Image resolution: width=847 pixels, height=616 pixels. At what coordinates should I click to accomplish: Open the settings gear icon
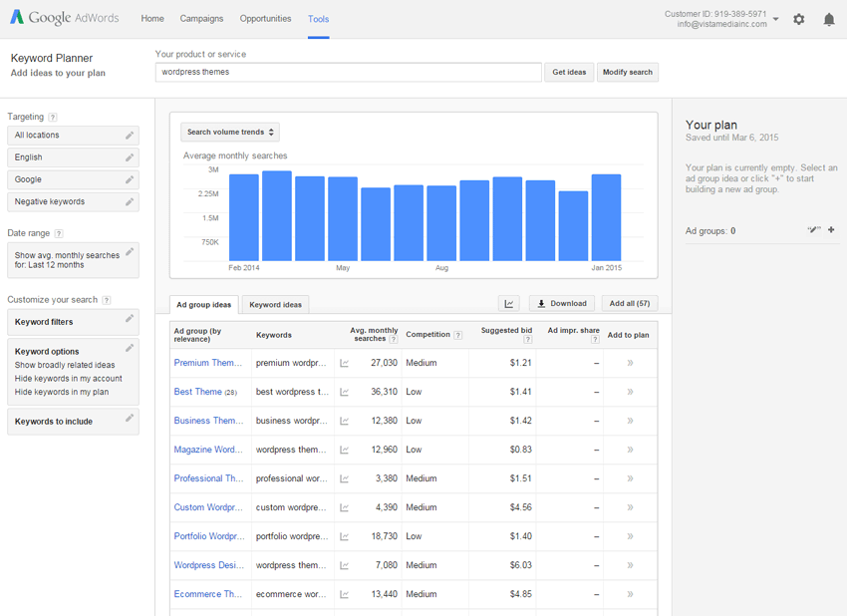[798, 20]
